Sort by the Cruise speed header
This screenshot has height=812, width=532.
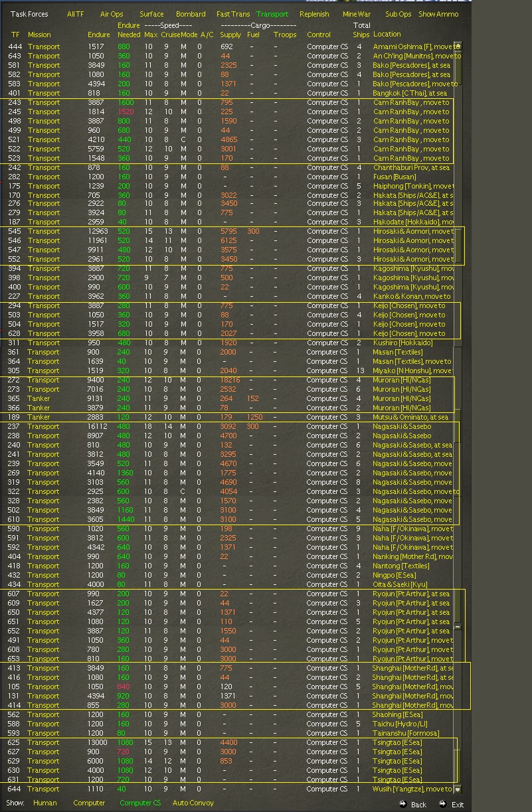coord(171,35)
